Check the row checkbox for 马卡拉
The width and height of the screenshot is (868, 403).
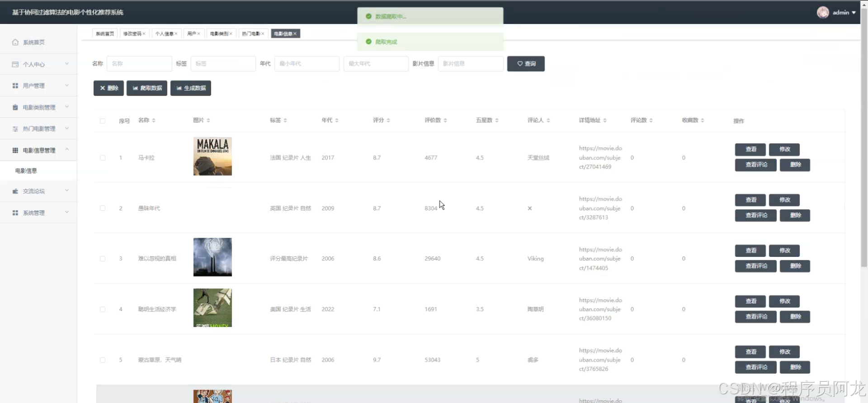103,158
